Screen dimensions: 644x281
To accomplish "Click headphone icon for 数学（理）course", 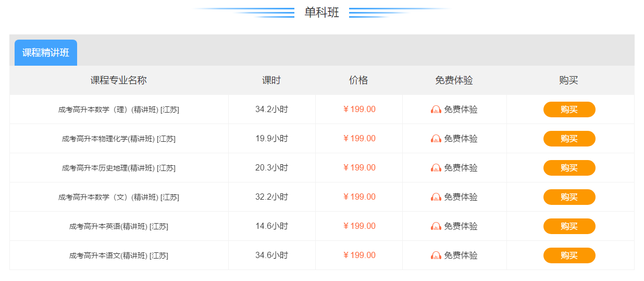I will (436, 109).
